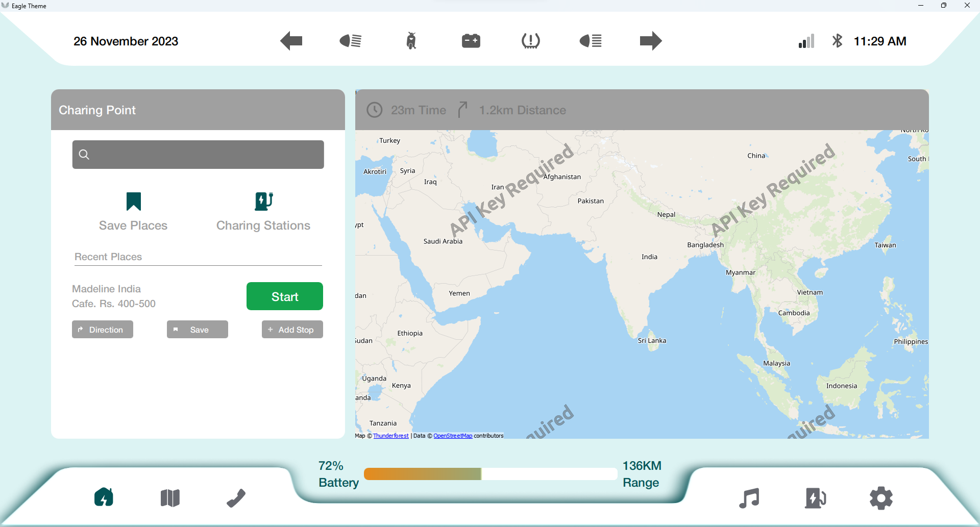This screenshot has height=527, width=980.
Task: Click Ethiopia label on the map
Action: 410,333
